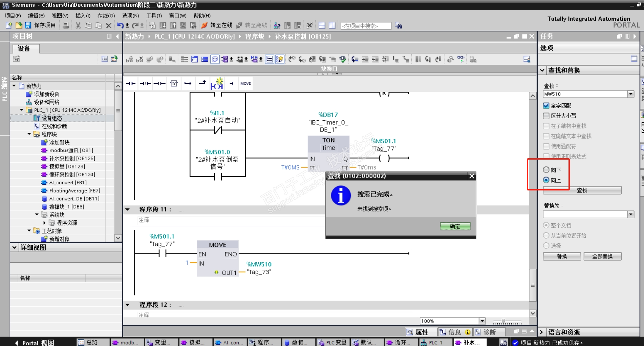Viewport: 644px width, 346px height.
Task: Insert a normally closed contact
Action: pyautogui.click(x=145, y=83)
